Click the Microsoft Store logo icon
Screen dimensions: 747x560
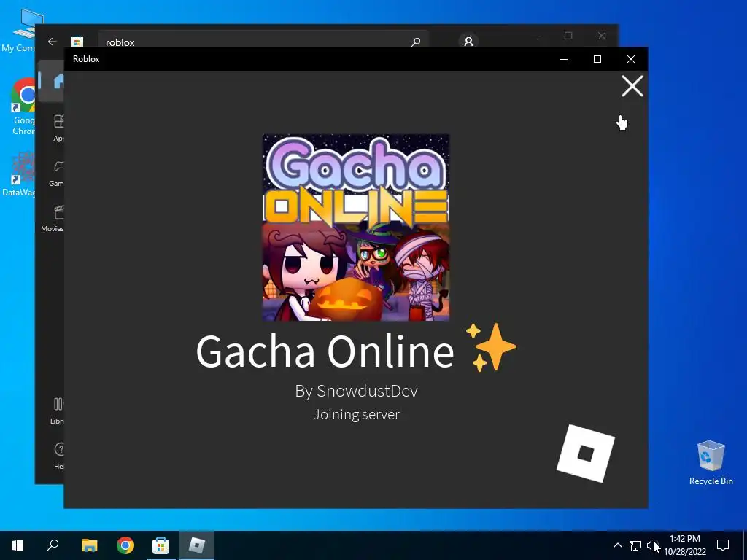77,42
